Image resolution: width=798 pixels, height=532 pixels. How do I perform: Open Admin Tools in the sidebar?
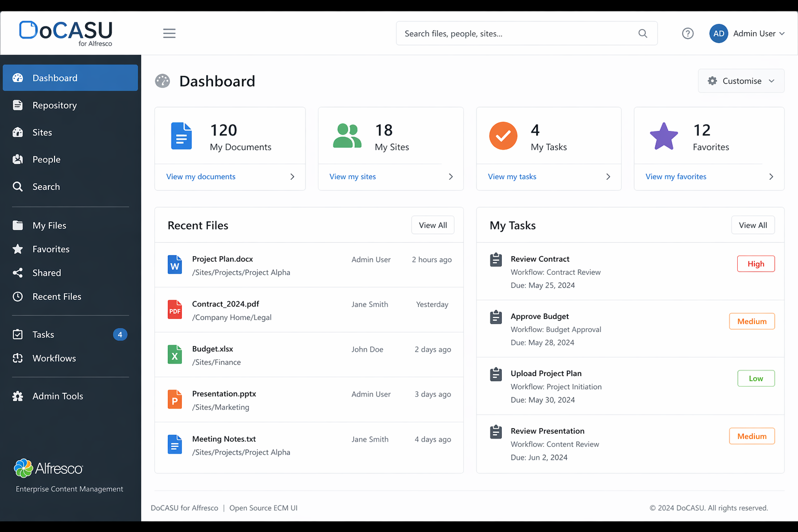click(x=58, y=396)
